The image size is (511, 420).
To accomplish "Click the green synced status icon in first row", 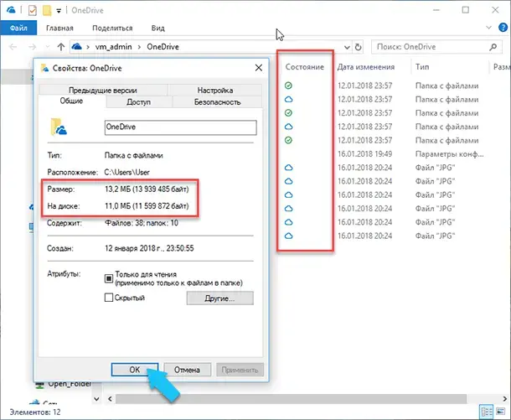I will click(x=288, y=86).
